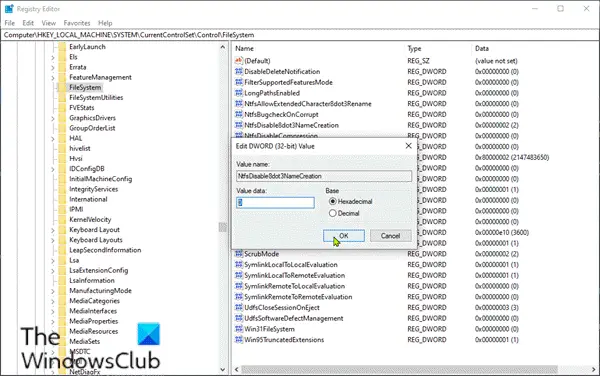The width and height of the screenshot is (600, 376).
Task: Click the KernelVelocity folder icon
Action: point(62,220)
